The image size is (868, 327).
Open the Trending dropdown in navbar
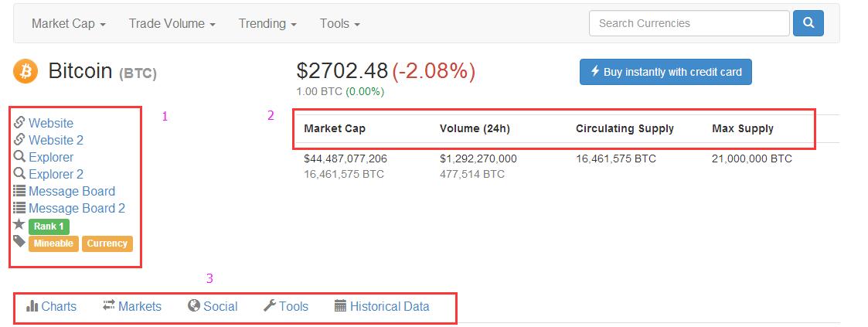click(267, 24)
